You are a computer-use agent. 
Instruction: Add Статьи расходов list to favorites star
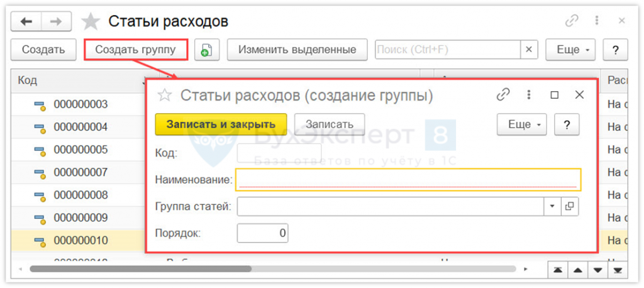pos(91,21)
